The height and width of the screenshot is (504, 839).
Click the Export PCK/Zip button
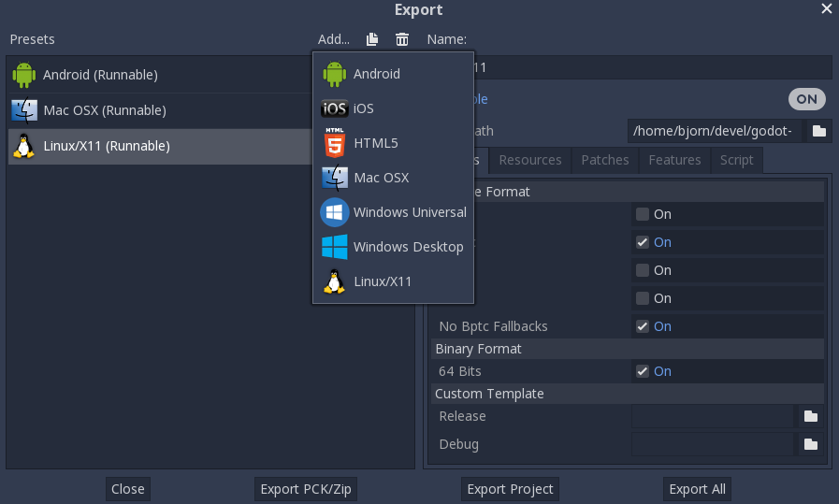pos(306,489)
